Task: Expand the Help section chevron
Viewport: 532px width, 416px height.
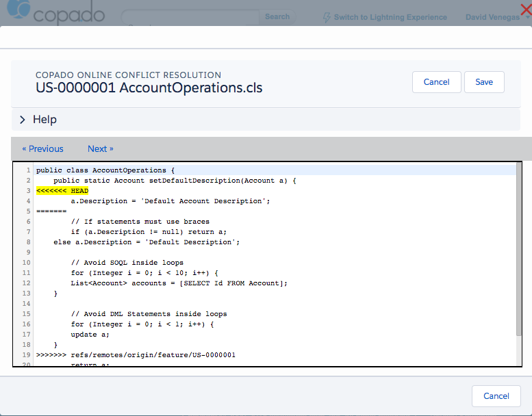Action: tap(23, 120)
